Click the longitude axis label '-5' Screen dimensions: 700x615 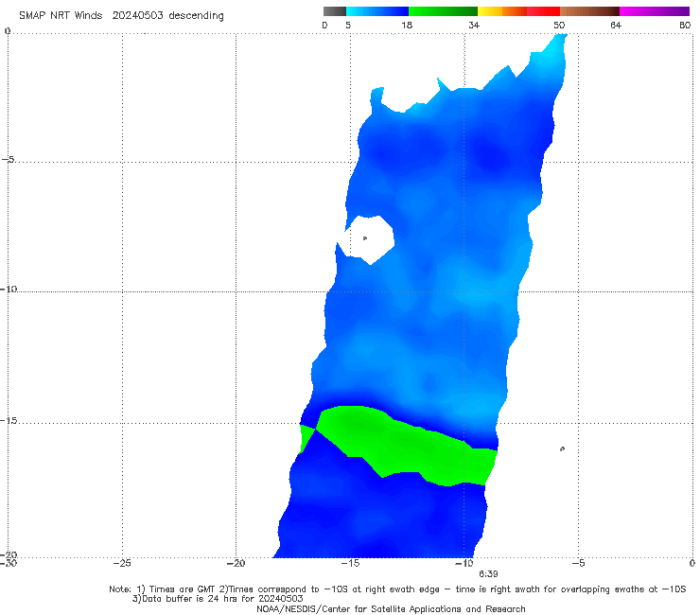(x=578, y=563)
